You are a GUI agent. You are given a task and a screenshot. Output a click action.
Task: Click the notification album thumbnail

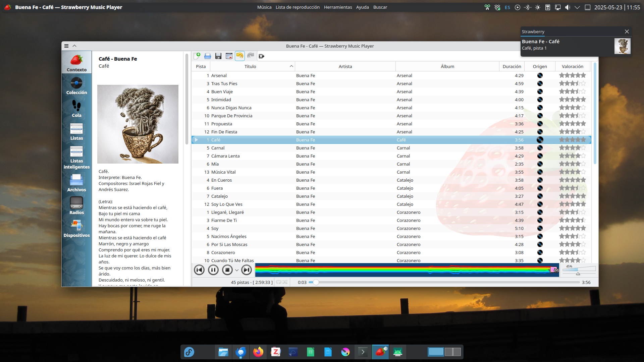click(x=622, y=46)
